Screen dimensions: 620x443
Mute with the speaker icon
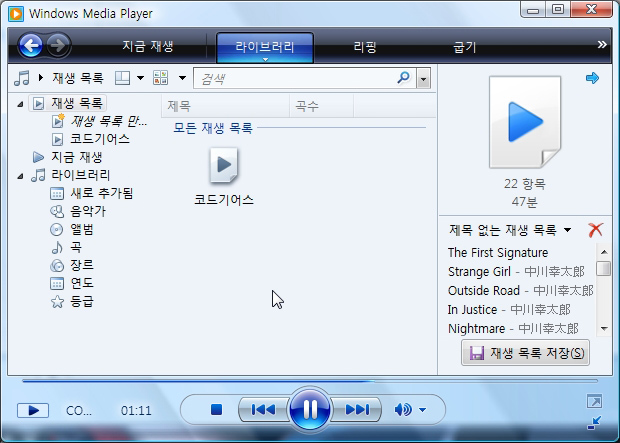click(403, 409)
